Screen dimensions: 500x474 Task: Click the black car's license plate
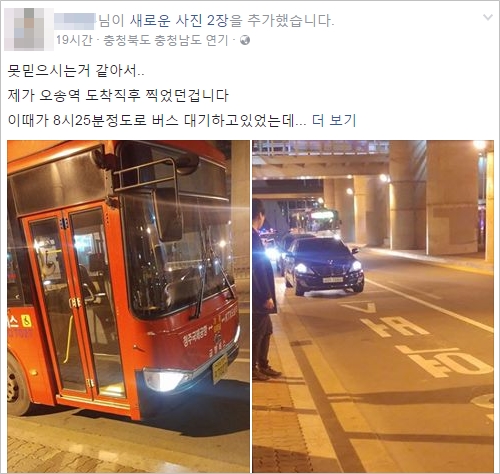point(333,280)
